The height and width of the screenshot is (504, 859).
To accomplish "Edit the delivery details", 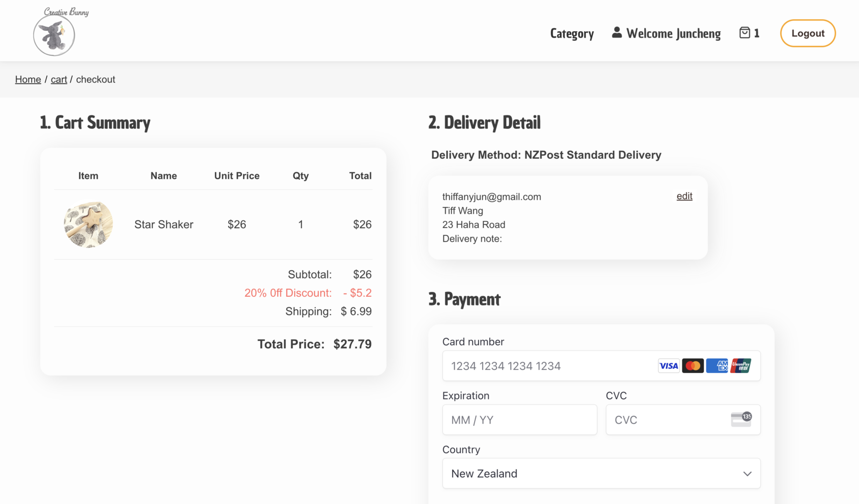I will click(684, 196).
